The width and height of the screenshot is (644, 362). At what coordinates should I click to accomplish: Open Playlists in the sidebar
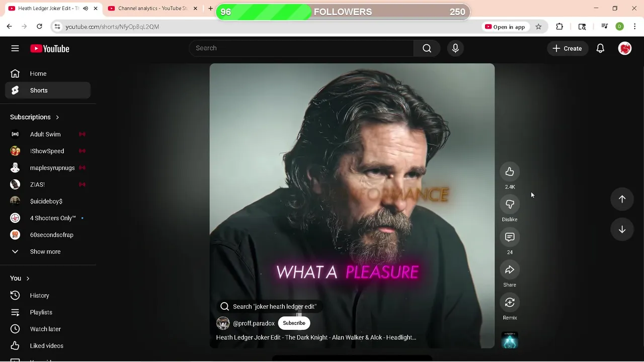point(48,312)
